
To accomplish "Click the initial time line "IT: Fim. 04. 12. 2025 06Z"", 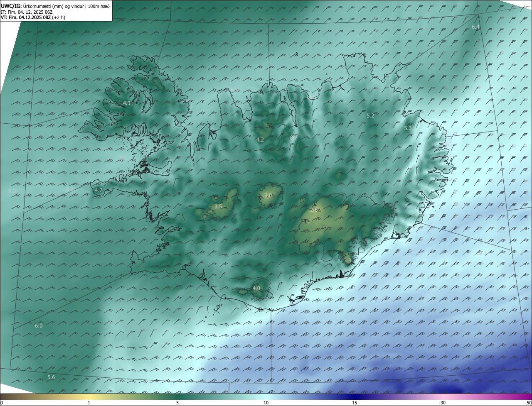I will click(27, 12).
